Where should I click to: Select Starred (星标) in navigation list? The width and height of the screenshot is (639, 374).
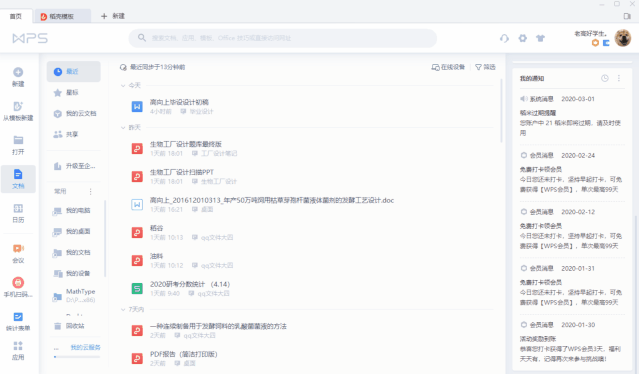(x=73, y=92)
